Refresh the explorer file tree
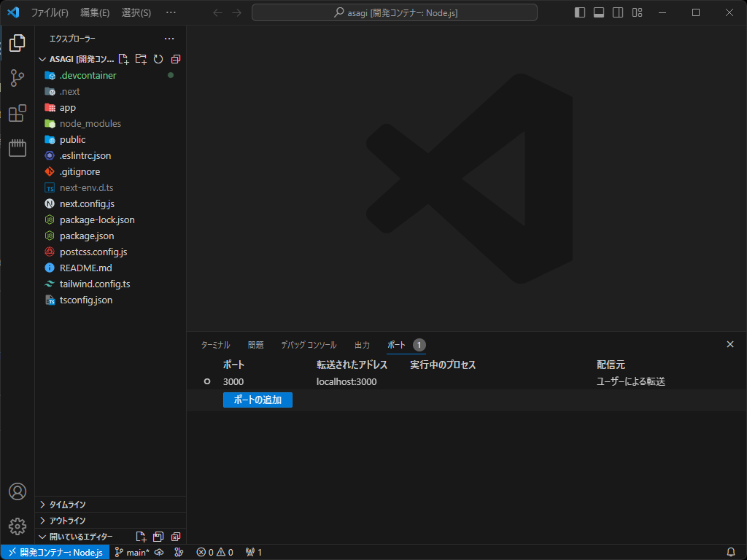 tap(158, 59)
